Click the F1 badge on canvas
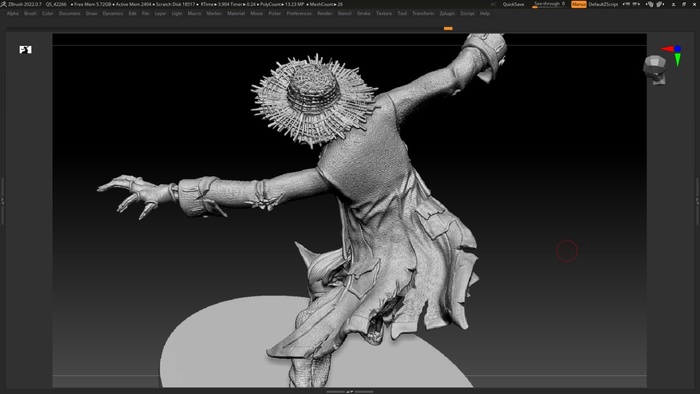Viewport: 700px width, 394px height. click(25, 50)
